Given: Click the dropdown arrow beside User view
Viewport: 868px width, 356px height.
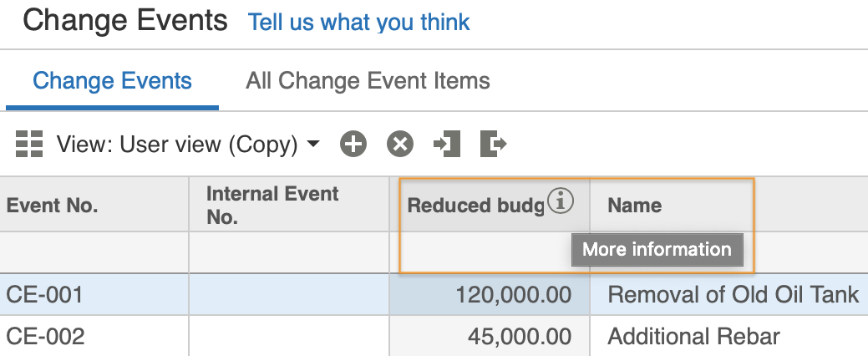Looking at the screenshot, I should pyautogui.click(x=312, y=144).
